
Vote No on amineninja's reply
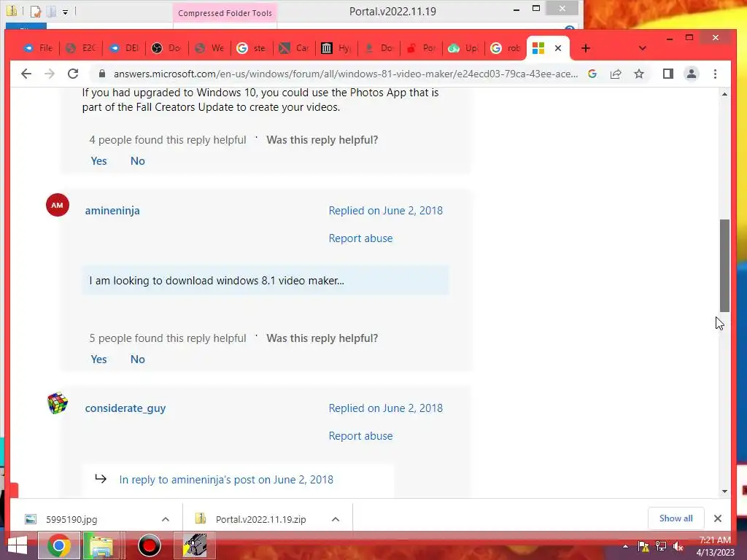[138, 359]
